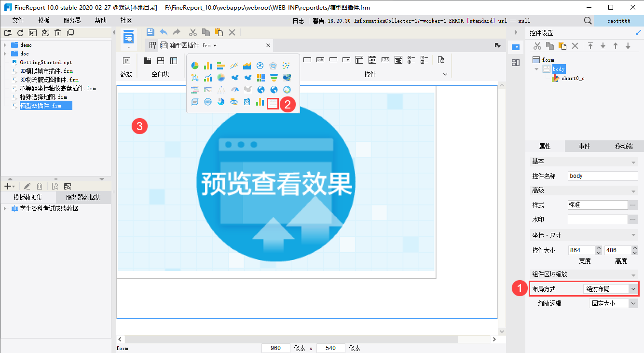Switch to the 服务器数据集 tab

tap(83, 197)
